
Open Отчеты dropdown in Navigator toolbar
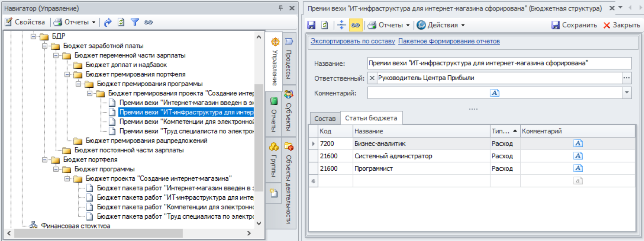tap(76, 22)
